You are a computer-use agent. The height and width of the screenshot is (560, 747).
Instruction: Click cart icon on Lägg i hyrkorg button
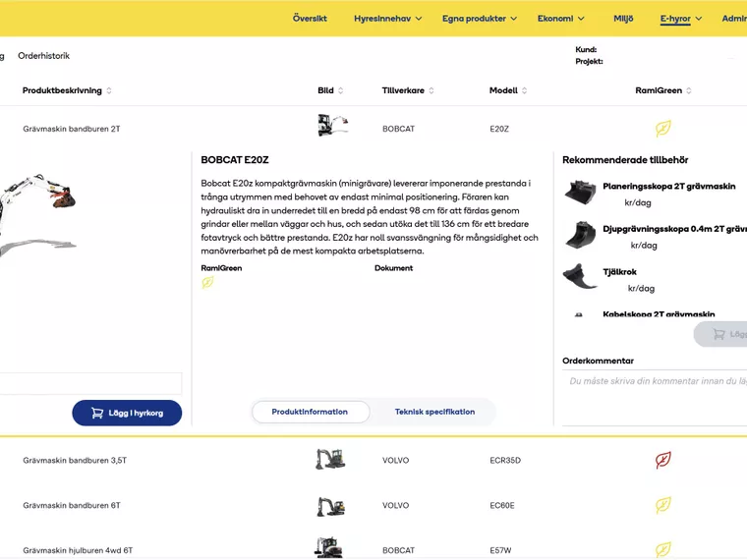(x=97, y=413)
